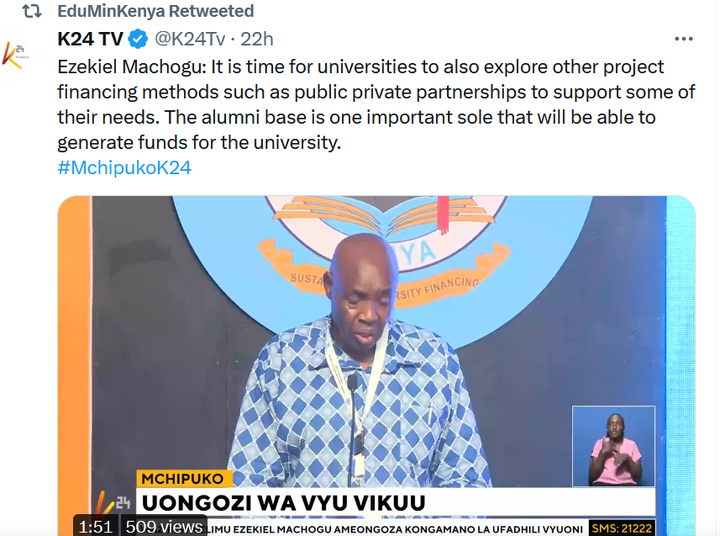
Task: Click the 22h timestamp
Action: coord(257,39)
